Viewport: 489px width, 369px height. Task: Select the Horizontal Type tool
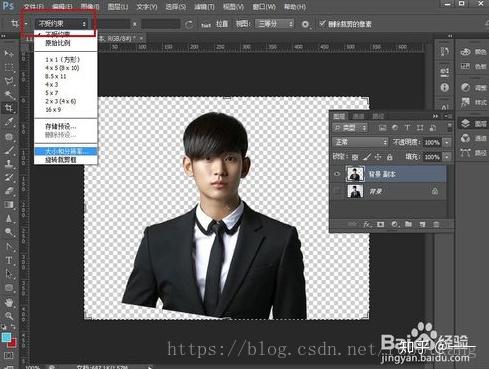coord(9,260)
